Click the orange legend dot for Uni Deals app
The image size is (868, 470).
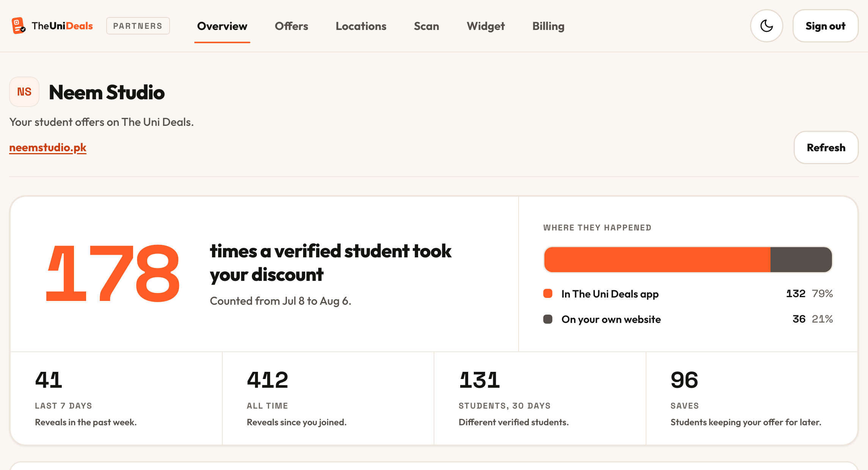click(x=548, y=294)
